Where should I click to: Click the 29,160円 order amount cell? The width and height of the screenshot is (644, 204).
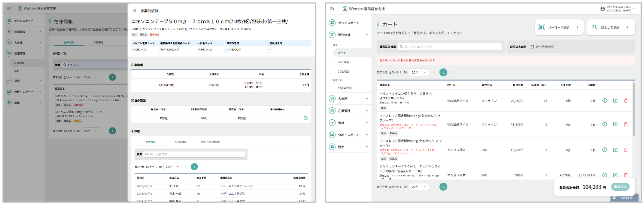[517, 101]
